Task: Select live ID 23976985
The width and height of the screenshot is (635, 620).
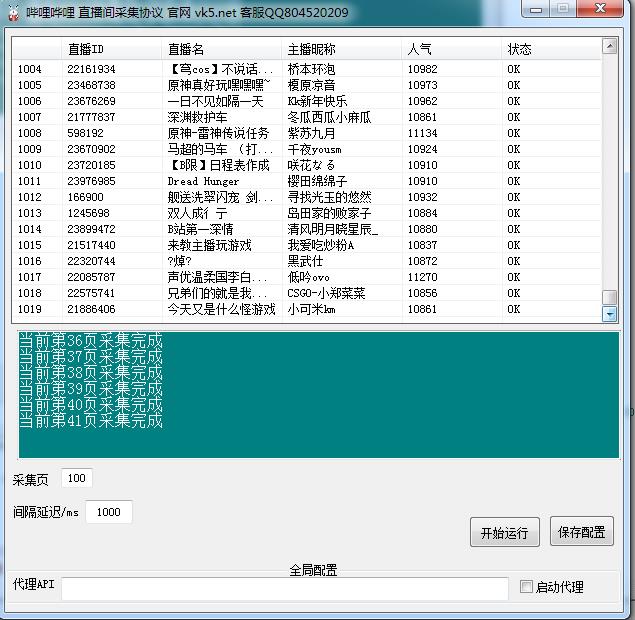Action: (x=91, y=181)
